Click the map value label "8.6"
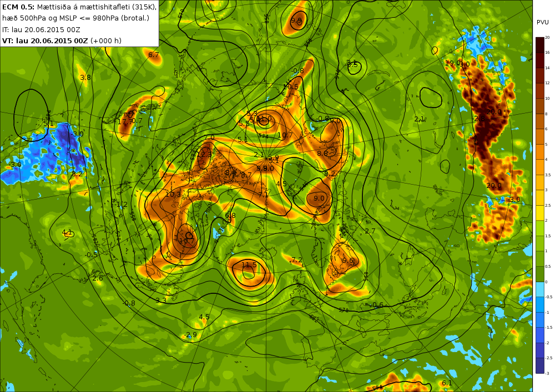The width and height of the screenshot is (555, 392). [x=322, y=154]
